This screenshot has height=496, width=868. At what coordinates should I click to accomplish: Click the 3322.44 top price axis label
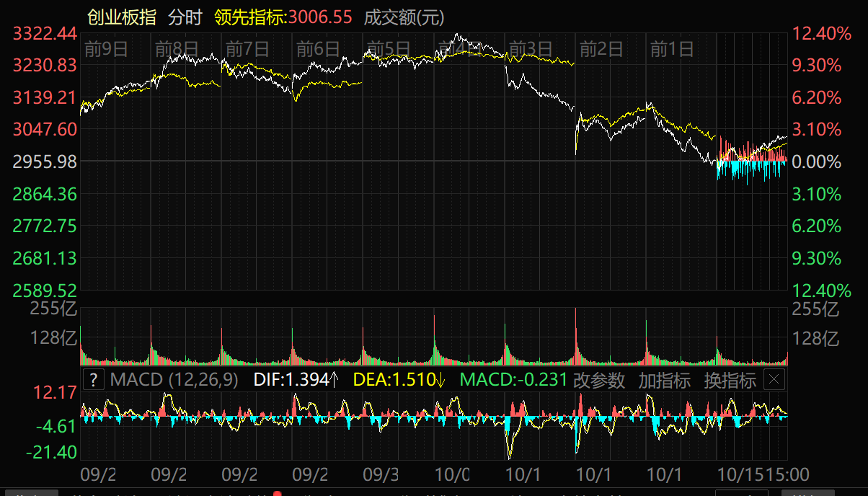point(45,33)
